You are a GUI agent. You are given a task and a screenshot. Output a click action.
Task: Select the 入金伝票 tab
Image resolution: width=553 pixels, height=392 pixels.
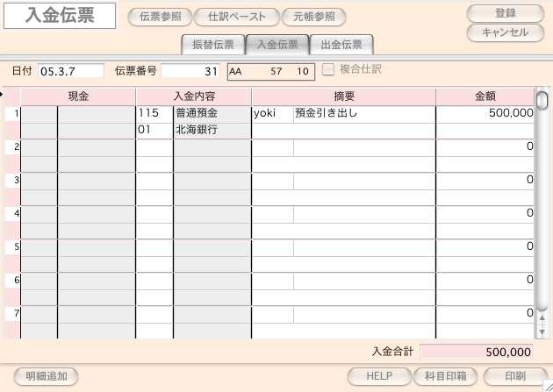(277, 45)
